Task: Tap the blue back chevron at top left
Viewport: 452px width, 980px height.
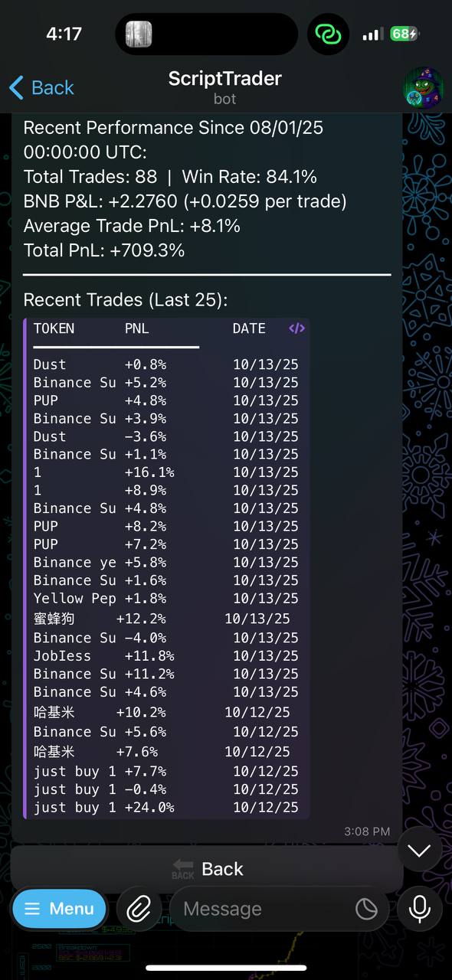Action: pos(16,87)
